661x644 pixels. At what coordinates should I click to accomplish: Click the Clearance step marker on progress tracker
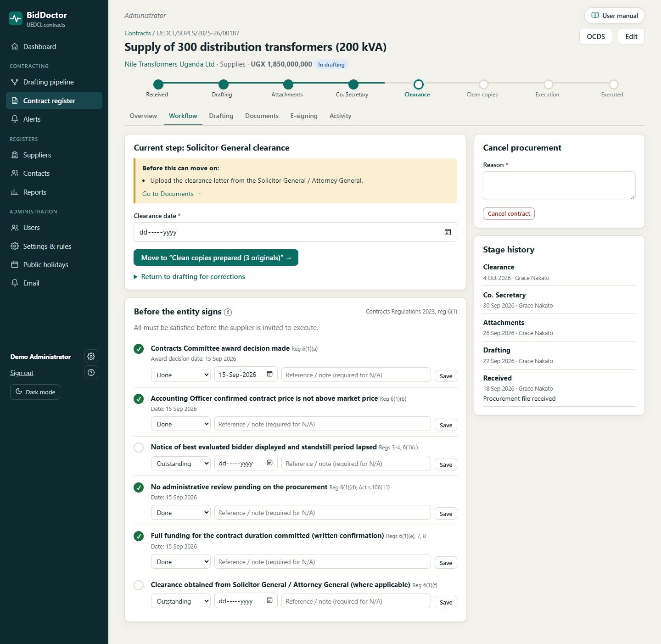point(418,84)
